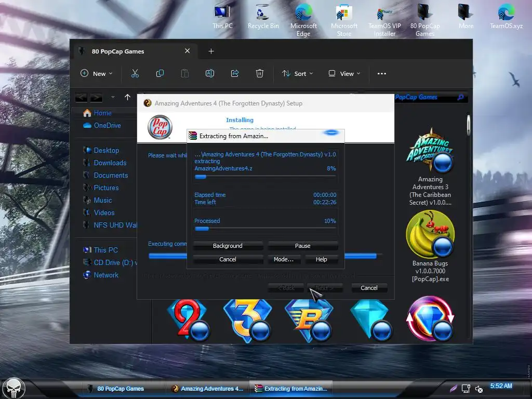Screen dimensions: 532x399
Task: Click the AmazingAdventures4.z file progress bar
Action: tap(265, 177)
